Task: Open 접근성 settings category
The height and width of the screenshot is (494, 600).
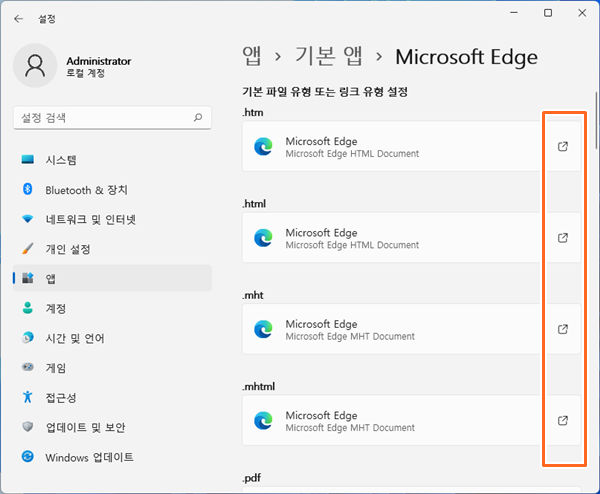Action: click(x=112, y=398)
